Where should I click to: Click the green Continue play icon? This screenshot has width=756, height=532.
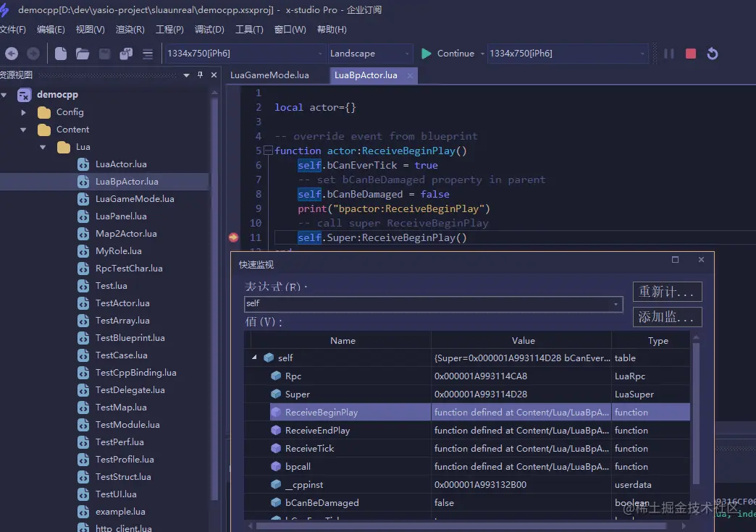pyautogui.click(x=427, y=54)
